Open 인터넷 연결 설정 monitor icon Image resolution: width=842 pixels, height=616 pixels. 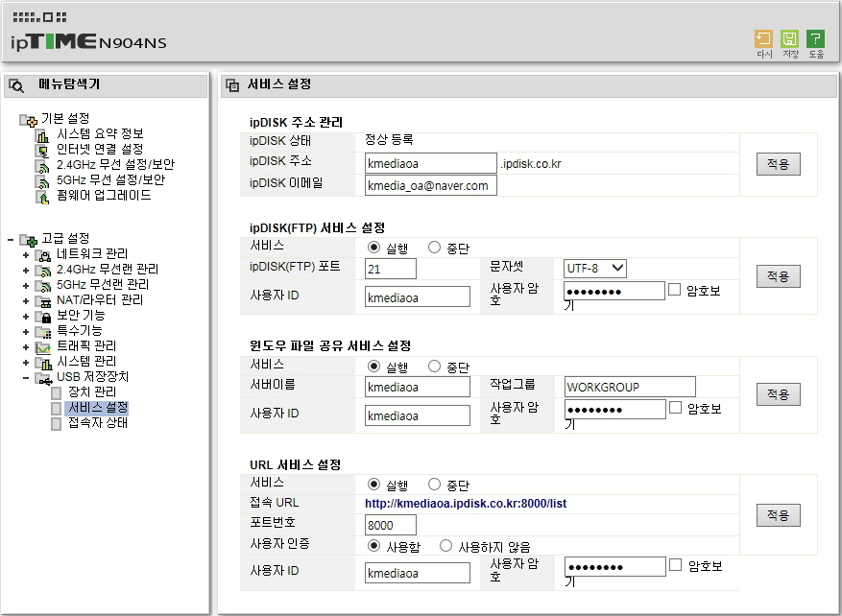(42, 151)
